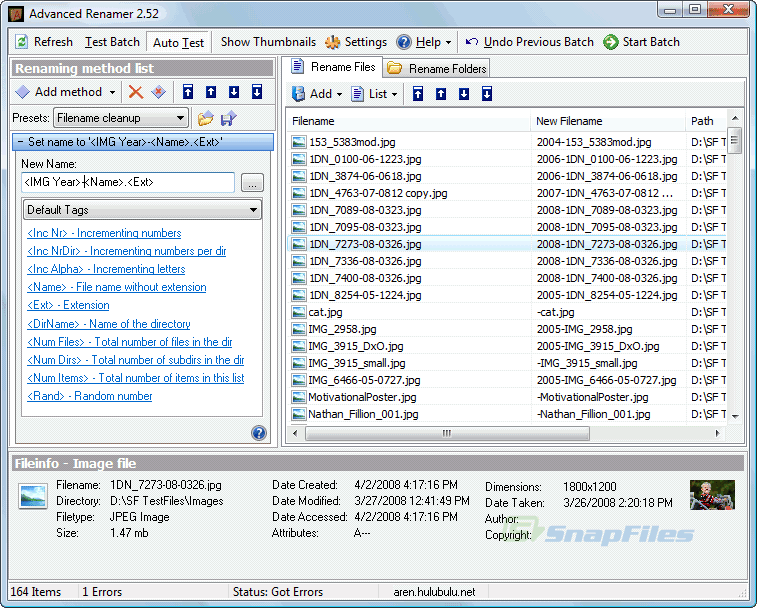Open preset folder icon
This screenshot has height=608, width=757.
pos(205,118)
